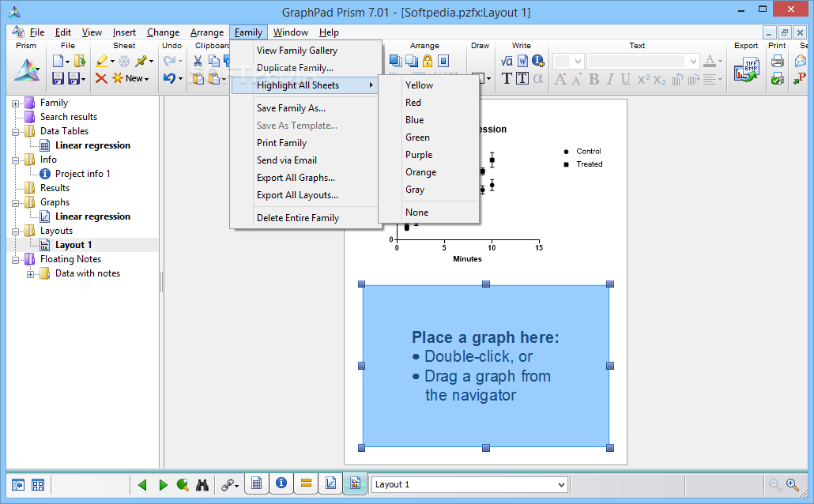Click the info constant insert icon

538,62
